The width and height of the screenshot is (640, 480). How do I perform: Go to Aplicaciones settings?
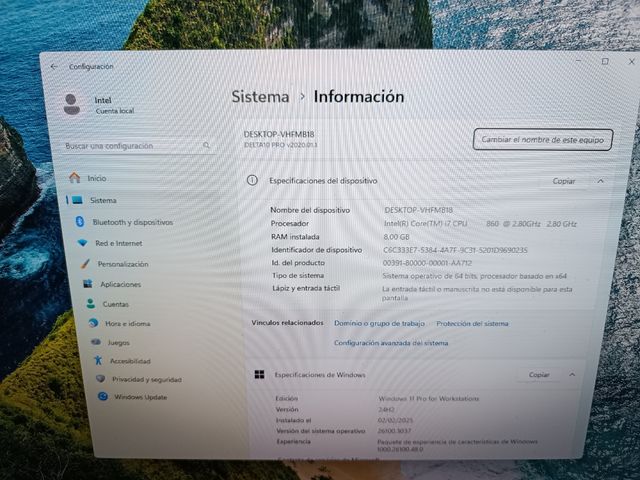coord(121,284)
